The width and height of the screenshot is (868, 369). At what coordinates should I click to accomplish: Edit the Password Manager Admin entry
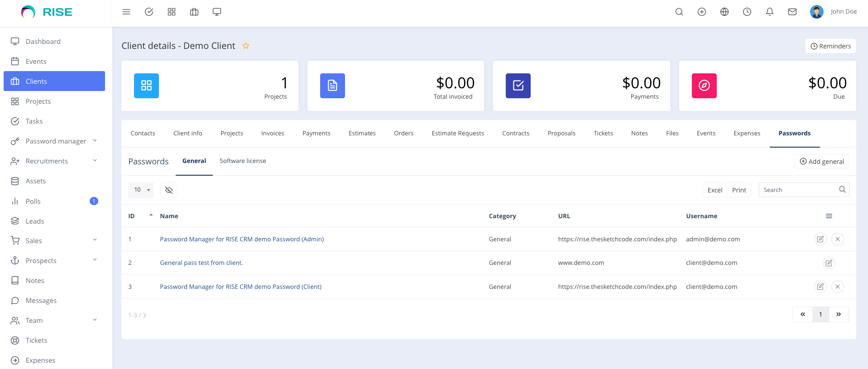tap(820, 239)
